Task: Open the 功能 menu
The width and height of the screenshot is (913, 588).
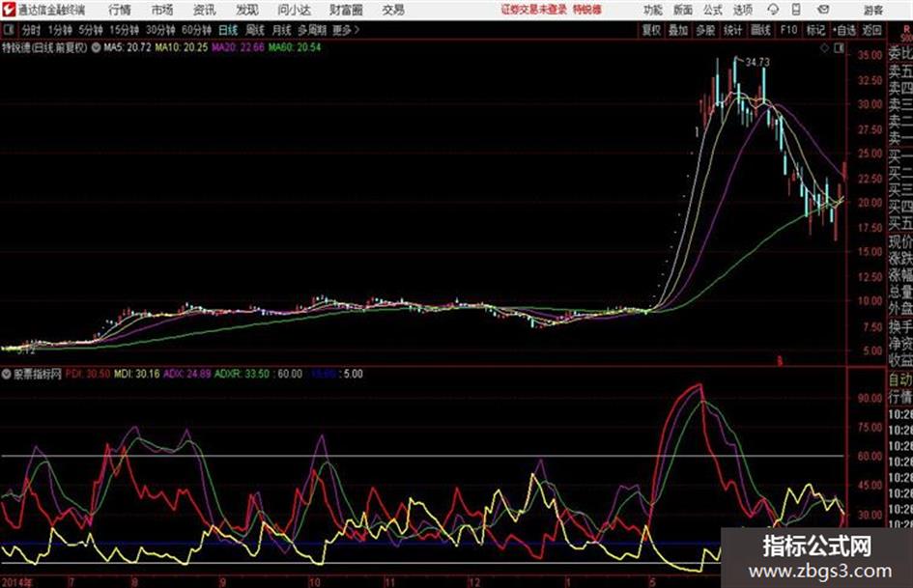Action: tap(653, 10)
